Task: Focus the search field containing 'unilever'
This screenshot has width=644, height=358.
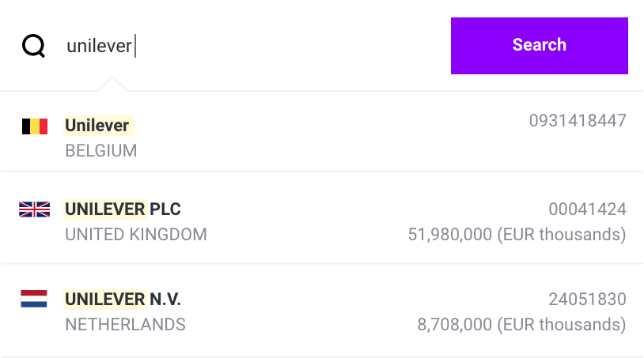Action: coord(255,46)
